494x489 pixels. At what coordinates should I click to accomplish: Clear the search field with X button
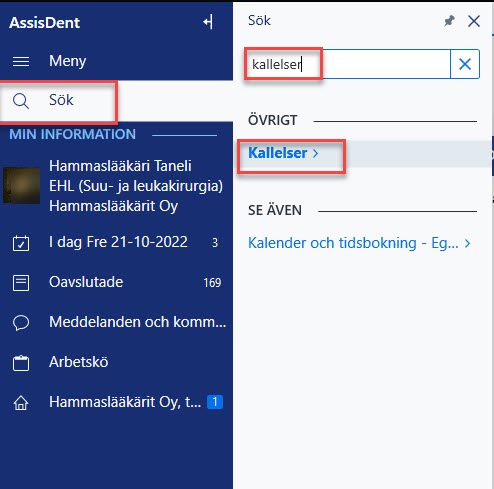(x=465, y=64)
